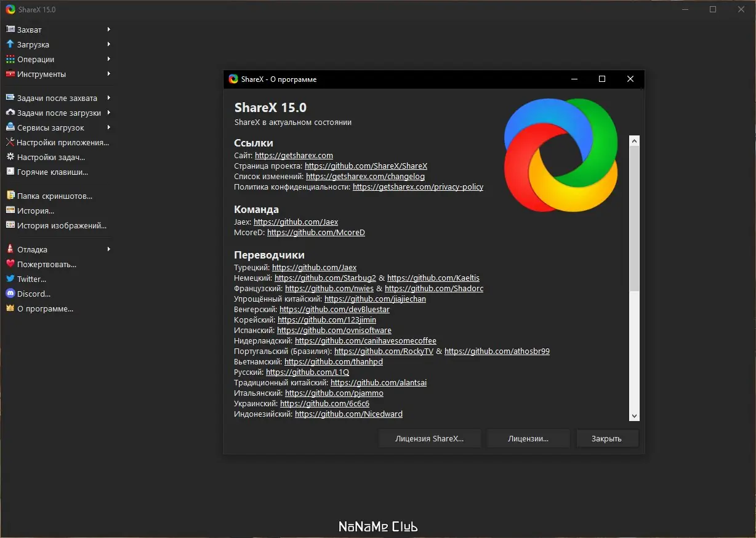Open the privacy-policy link
756x538 pixels.
click(x=418, y=187)
